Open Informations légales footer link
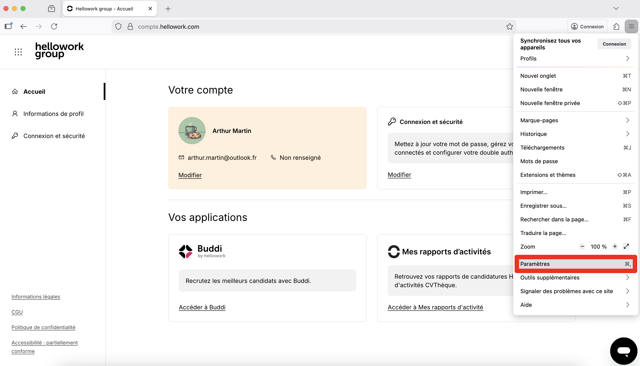This screenshot has height=366, width=640. pos(36,297)
